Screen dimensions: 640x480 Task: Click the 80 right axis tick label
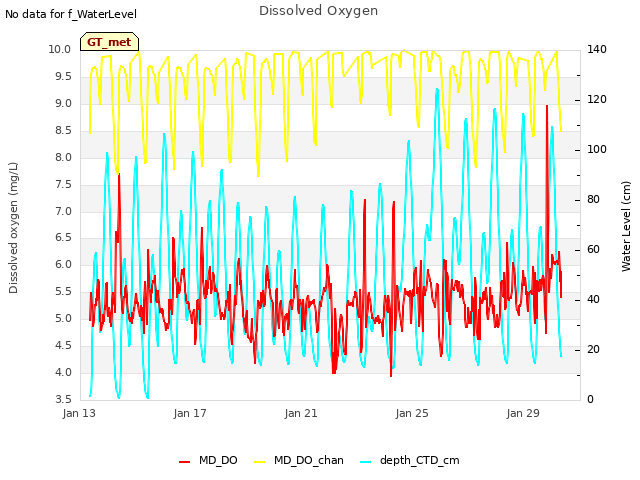pos(593,199)
